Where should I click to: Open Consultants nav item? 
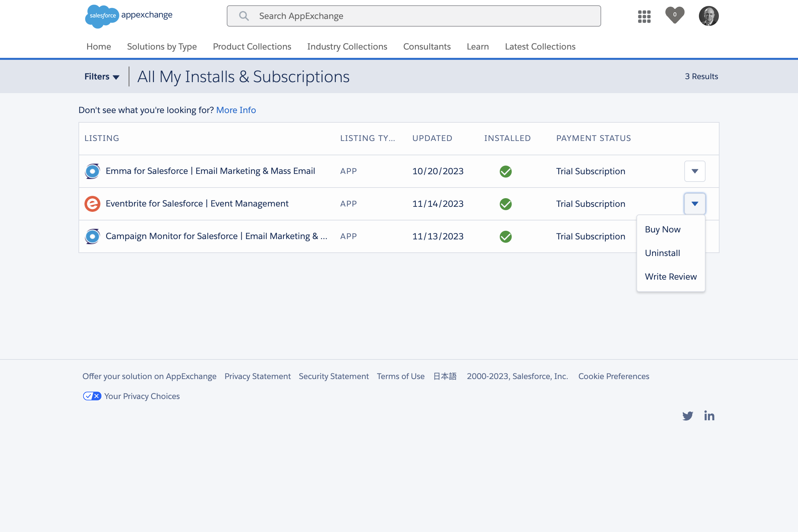click(x=427, y=47)
